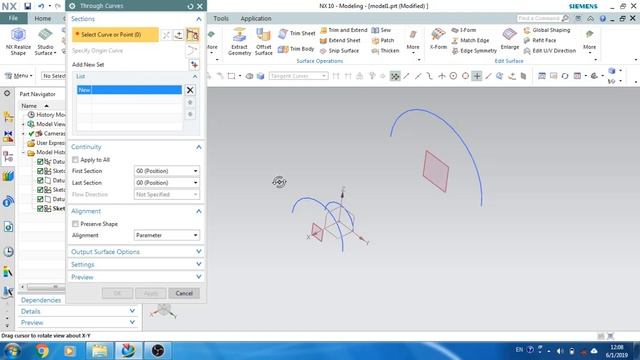The height and width of the screenshot is (360, 640).
Task: Open File Explorer from taskbar
Action: 99,351
